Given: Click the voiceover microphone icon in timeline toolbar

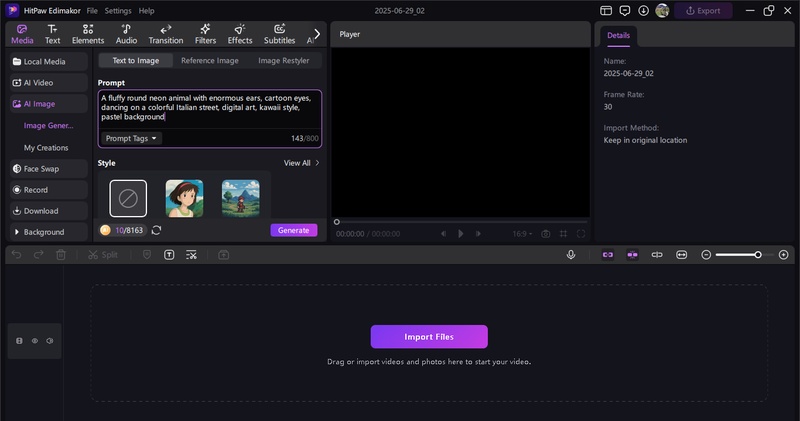Looking at the screenshot, I should click(571, 255).
